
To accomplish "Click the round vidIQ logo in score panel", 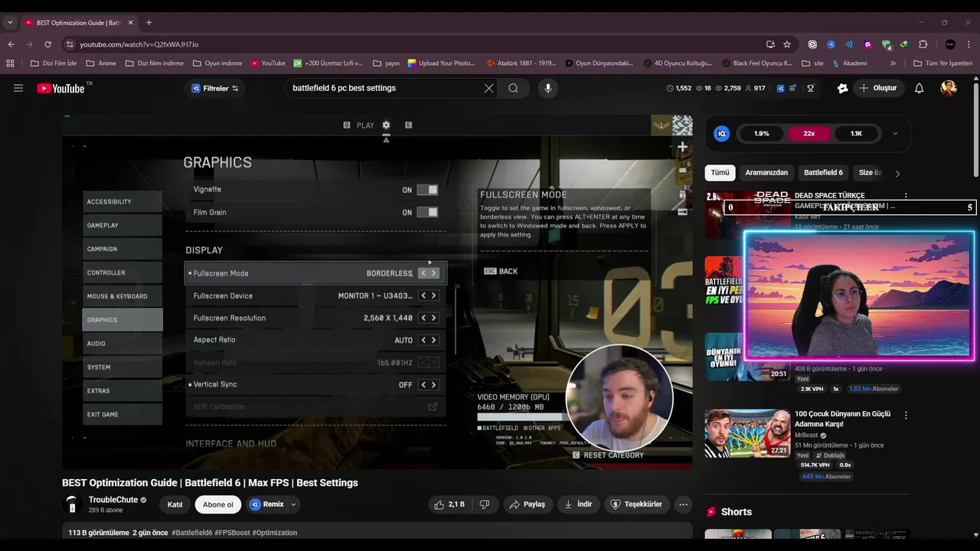I will [721, 133].
